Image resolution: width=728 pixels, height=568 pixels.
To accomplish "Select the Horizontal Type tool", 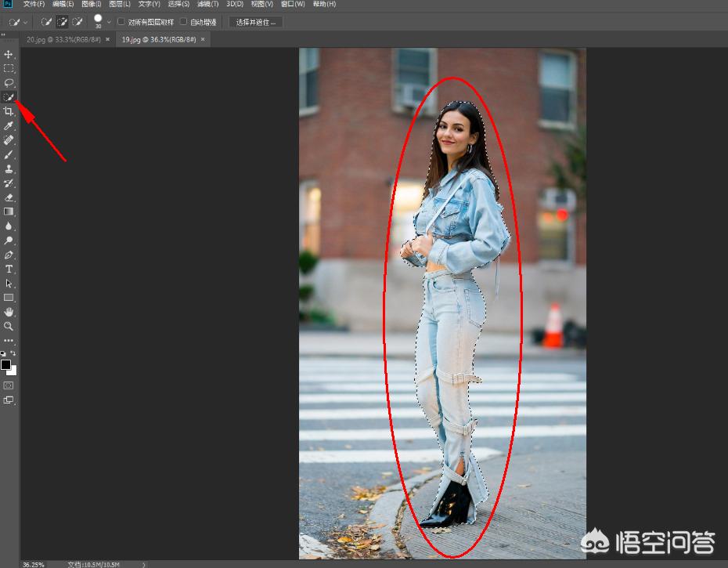I will point(9,269).
